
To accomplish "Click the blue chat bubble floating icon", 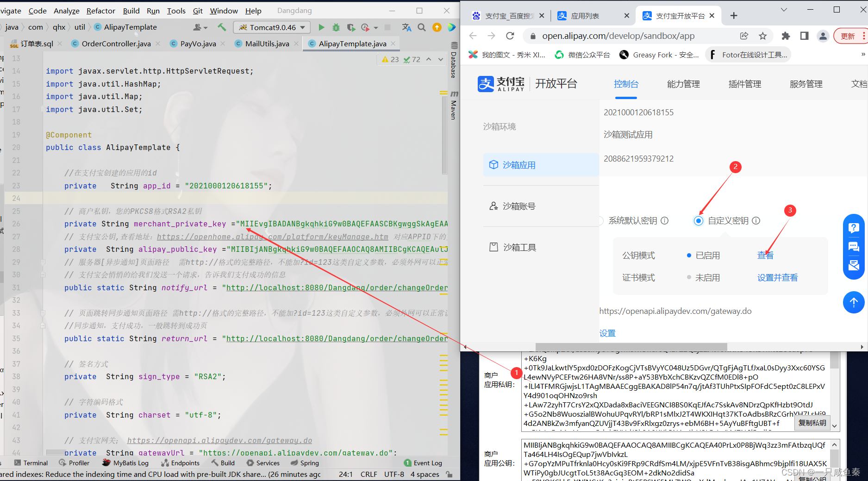I will pyautogui.click(x=854, y=246).
